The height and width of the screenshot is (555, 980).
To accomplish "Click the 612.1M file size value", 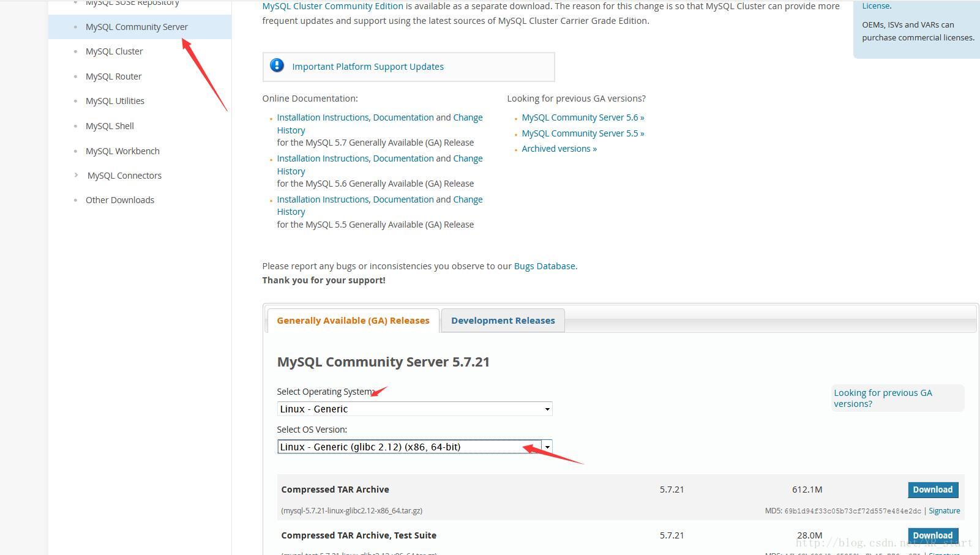I will point(807,490).
